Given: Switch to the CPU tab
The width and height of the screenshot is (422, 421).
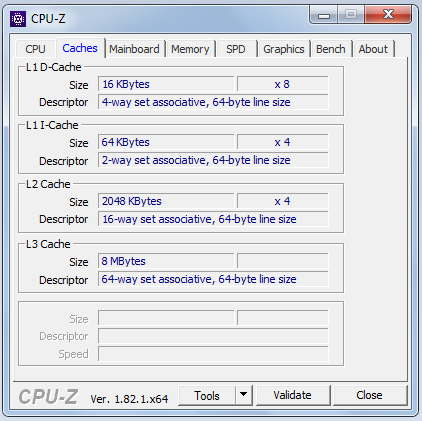Looking at the screenshot, I should [x=35, y=49].
